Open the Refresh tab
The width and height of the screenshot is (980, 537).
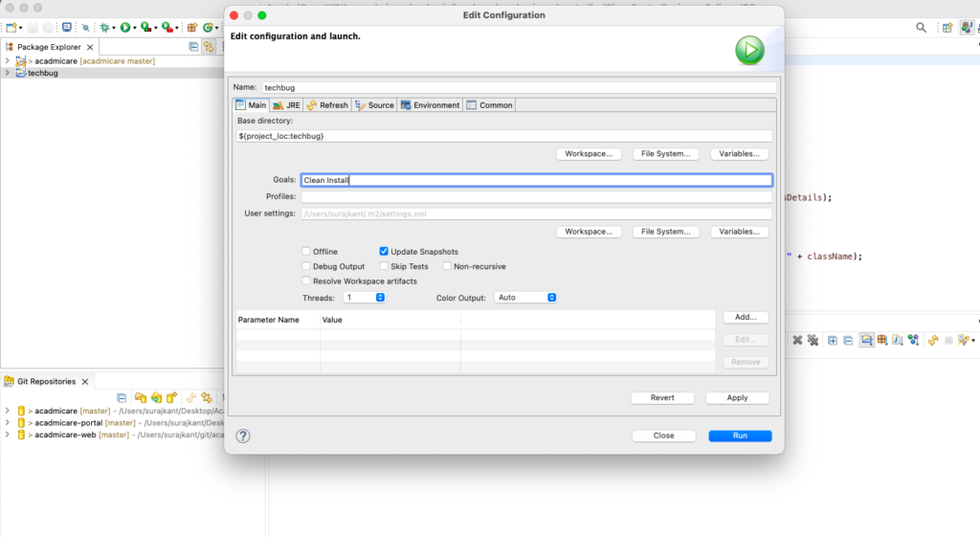click(327, 105)
